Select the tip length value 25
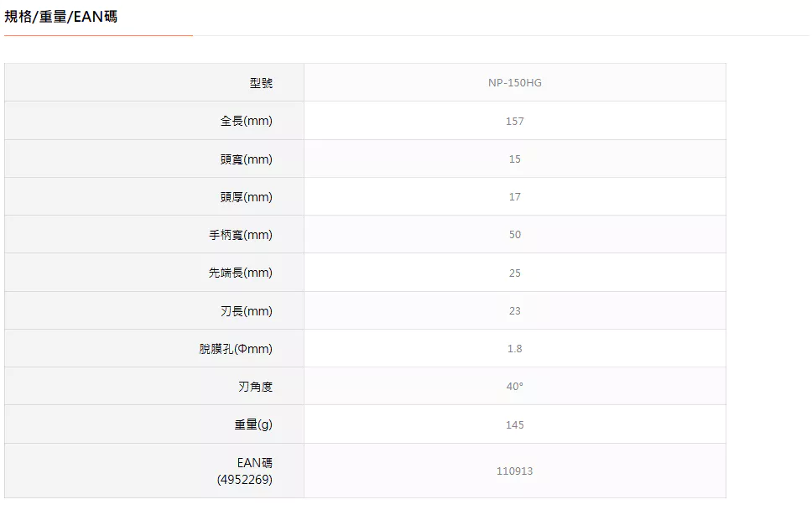 pyautogui.click(x=515, y=273)
